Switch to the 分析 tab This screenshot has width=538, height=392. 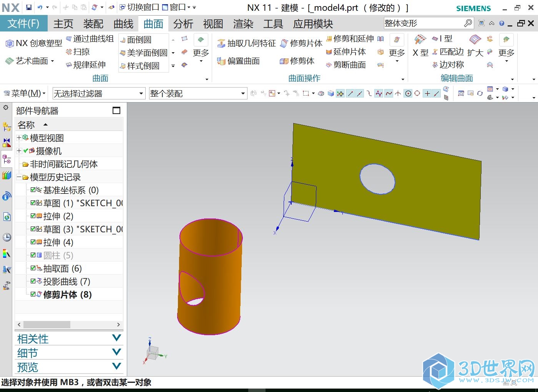click(183, 24)
